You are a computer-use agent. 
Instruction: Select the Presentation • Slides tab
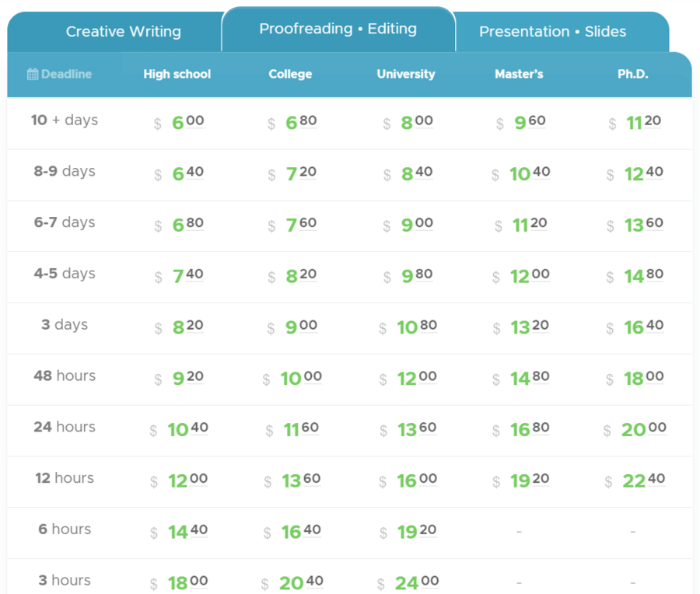click(x=552, y=32)
